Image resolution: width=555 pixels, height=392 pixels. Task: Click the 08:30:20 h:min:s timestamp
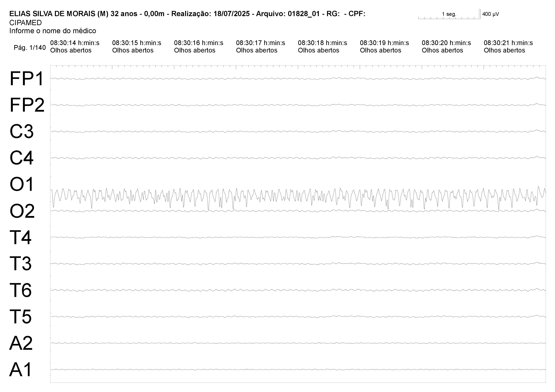(446, 43)
